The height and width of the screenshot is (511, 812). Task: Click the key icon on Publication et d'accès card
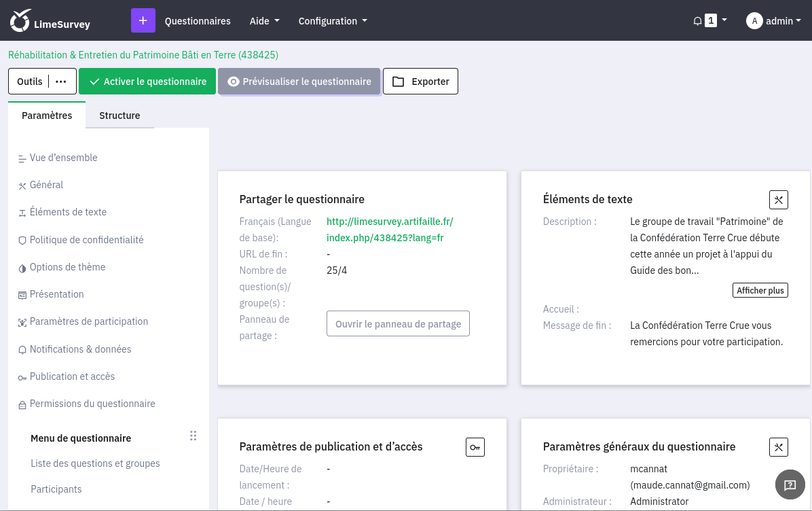pyautogui.click(x=475, y=447)
